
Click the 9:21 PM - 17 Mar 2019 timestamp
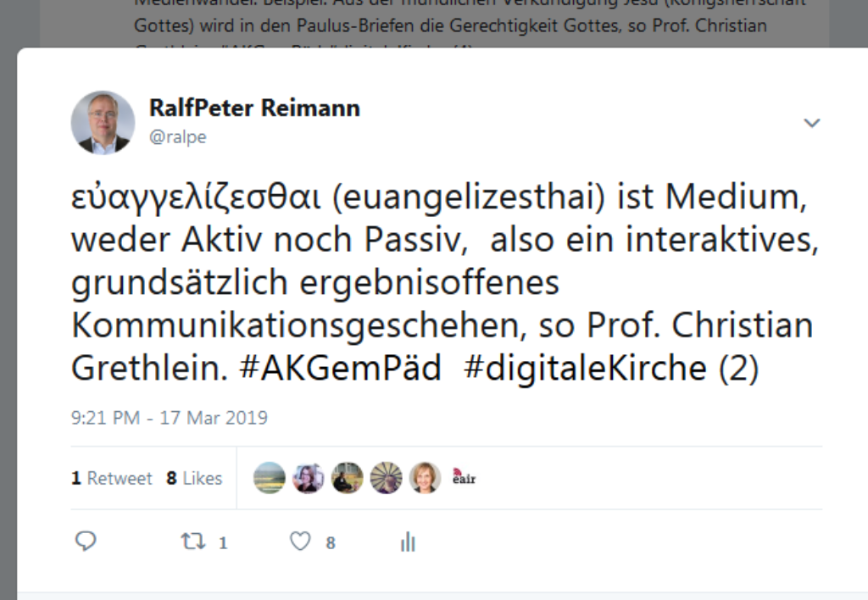(x=170, y=417)
